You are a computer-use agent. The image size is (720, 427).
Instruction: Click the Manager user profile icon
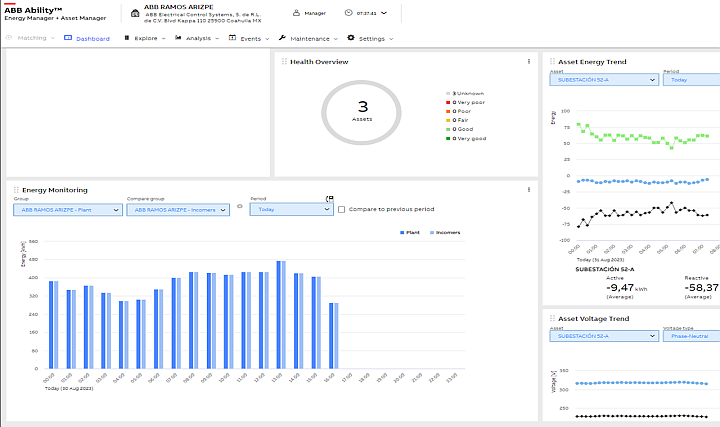pos(297,13)
